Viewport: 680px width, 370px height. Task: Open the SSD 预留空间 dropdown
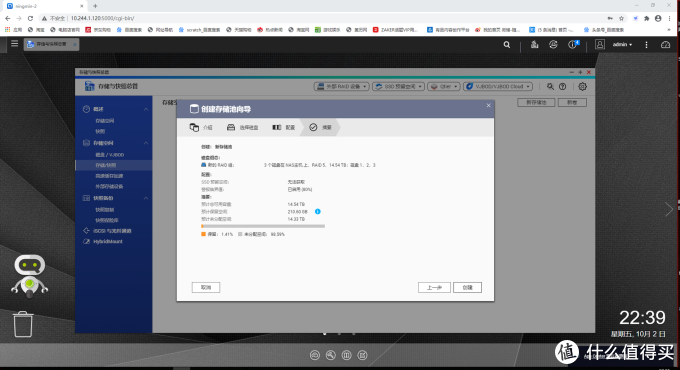point(399,87)
